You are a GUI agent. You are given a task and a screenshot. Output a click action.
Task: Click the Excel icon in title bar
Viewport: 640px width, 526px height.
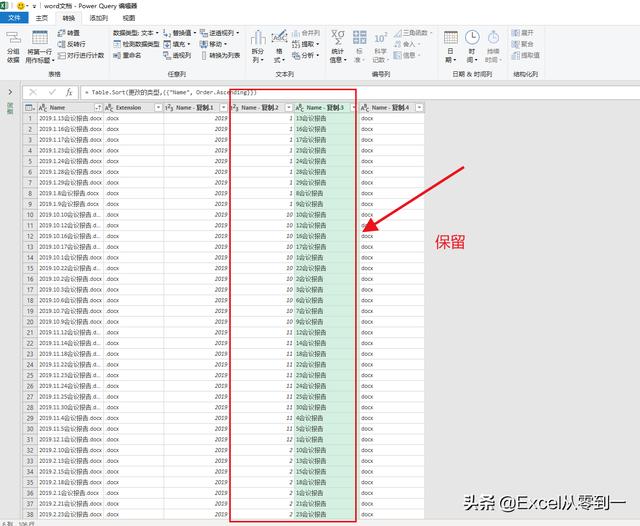pos(4,6)
